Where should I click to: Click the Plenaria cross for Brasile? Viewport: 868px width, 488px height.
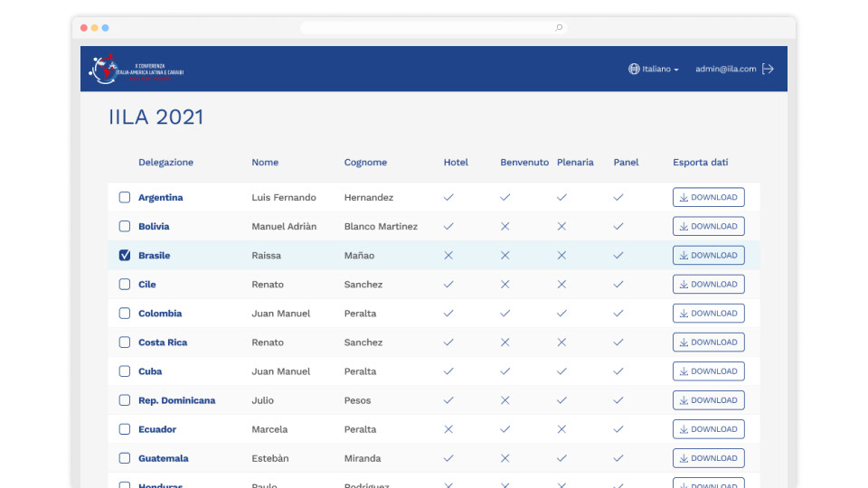coord(561,255)
